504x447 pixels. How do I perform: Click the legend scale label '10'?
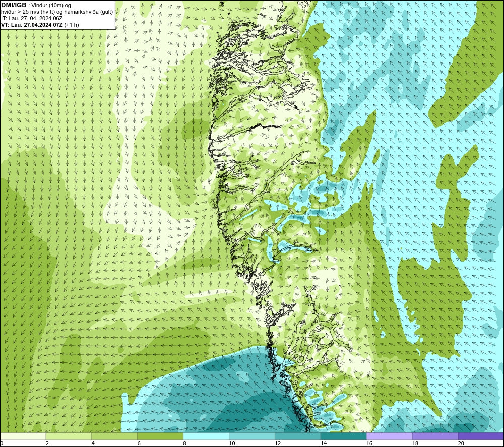pyautogui.click(x=232, y=443)
